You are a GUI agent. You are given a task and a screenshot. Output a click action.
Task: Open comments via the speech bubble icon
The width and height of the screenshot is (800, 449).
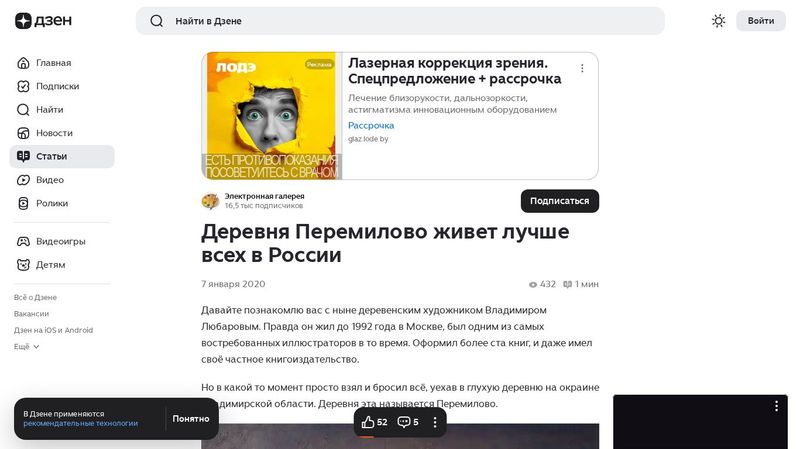coord(404,422)
